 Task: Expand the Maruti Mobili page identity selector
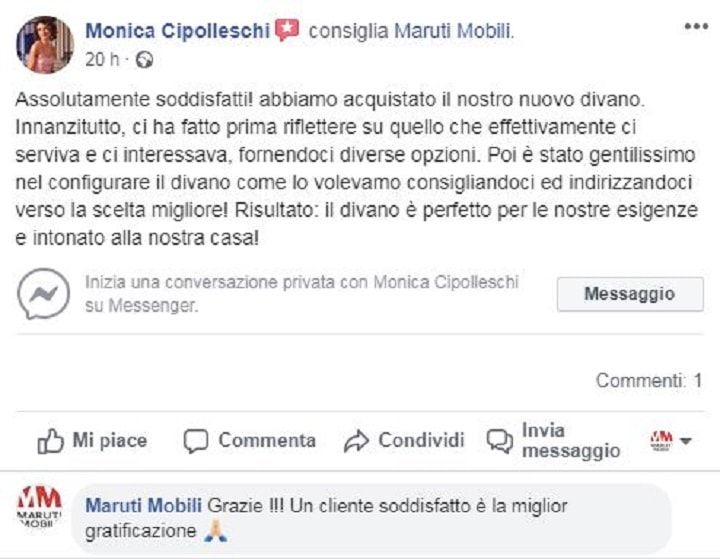click(x=671, y=440)
